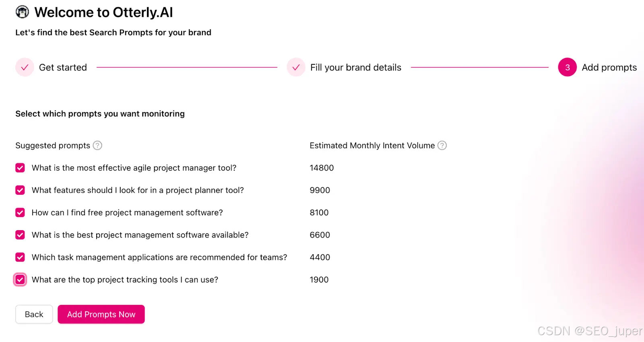644x342 pixels.
Task: Uncheck the top project tracking tools prompt
Action: coord(20,279)
